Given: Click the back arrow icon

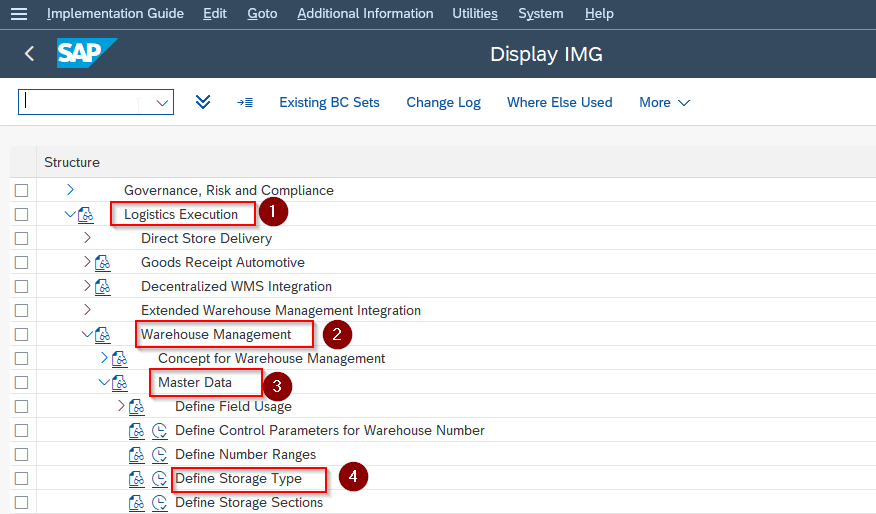Looking at the screenshot, I should [30, 54].
